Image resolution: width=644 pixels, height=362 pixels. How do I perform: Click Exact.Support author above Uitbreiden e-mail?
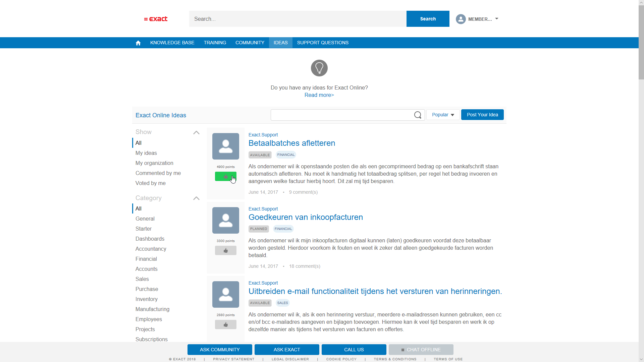pyautogui.click(x=263, y=283)
